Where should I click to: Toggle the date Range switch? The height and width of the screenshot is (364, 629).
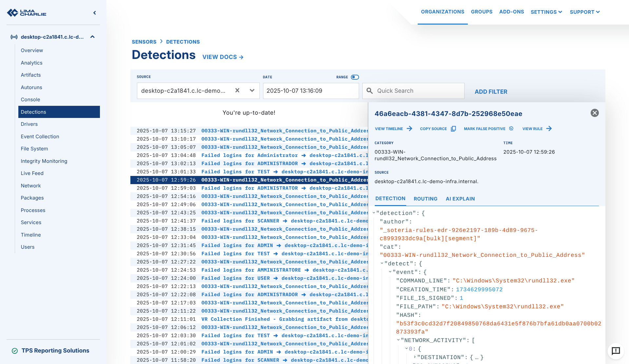tap(355, 77)
